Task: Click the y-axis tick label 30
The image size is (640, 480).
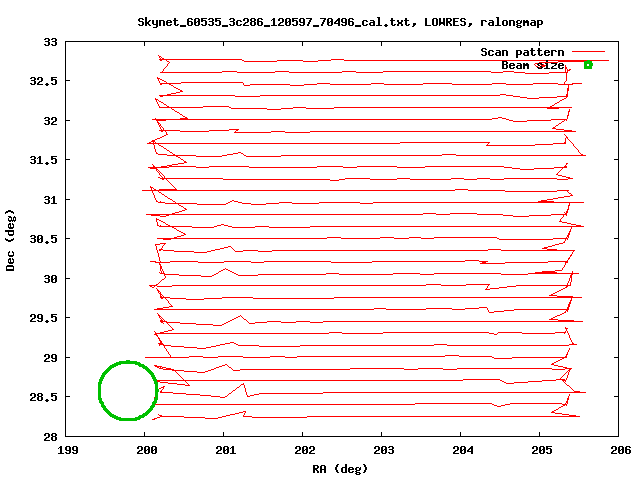Action: point(51,279)
